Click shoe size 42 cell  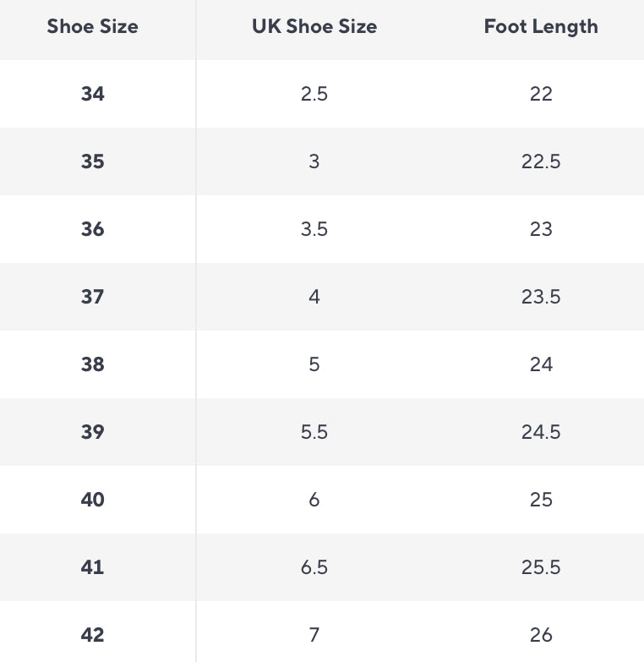92,635
